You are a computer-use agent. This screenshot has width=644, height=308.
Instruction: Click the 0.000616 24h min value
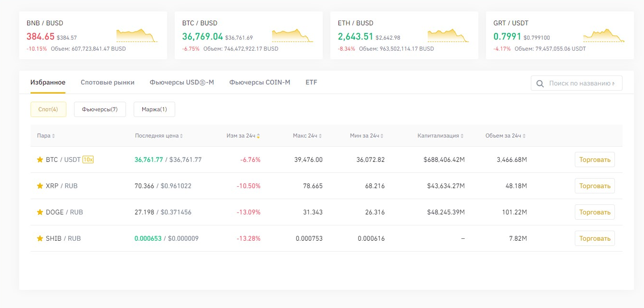tap(371, 238)
